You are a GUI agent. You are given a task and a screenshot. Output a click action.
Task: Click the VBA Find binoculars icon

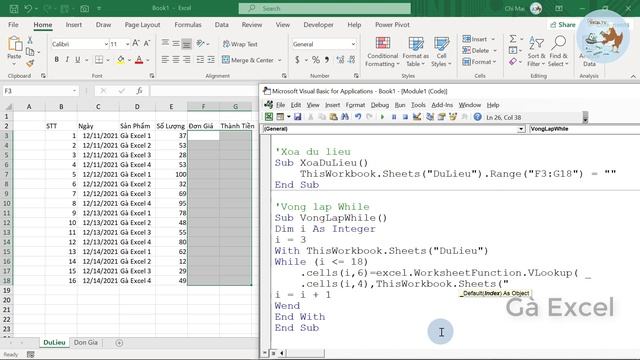coord(345,117)
